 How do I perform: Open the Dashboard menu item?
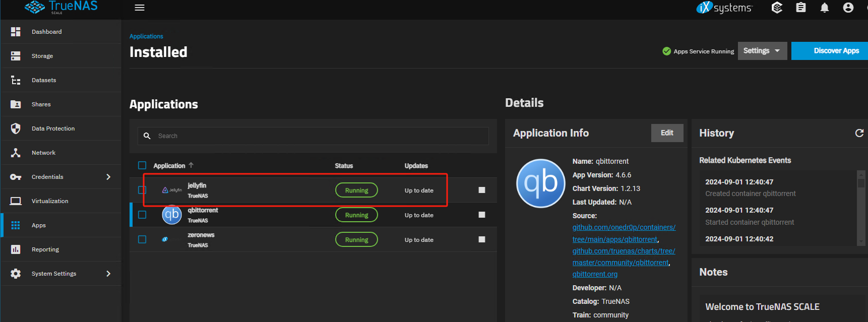(x=60, y=32)
